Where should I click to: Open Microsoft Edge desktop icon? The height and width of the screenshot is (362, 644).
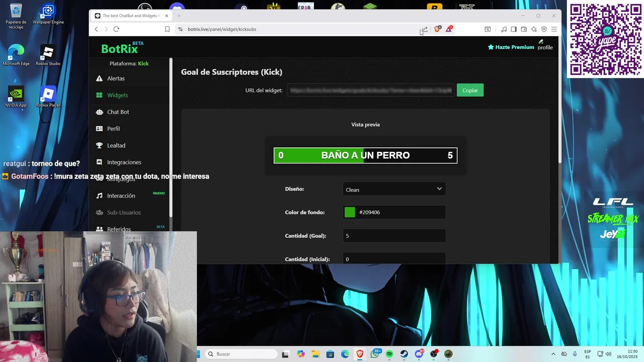16,55
